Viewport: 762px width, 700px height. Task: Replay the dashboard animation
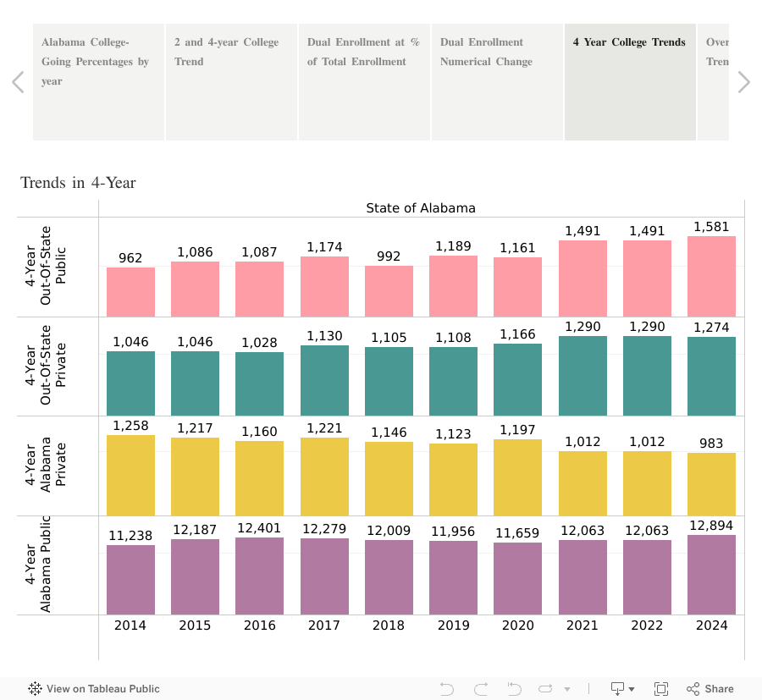pos(544,688)
